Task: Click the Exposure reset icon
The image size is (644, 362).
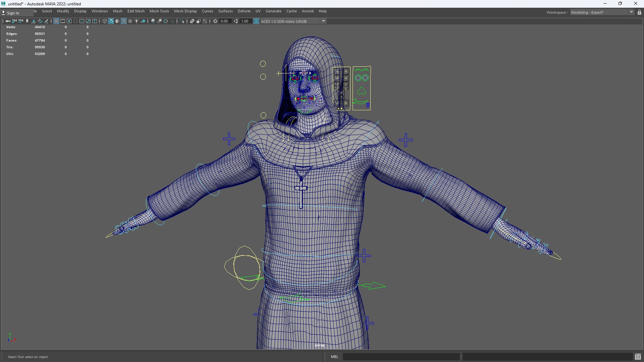Action: pyautogui.click(x=215, y=21)
